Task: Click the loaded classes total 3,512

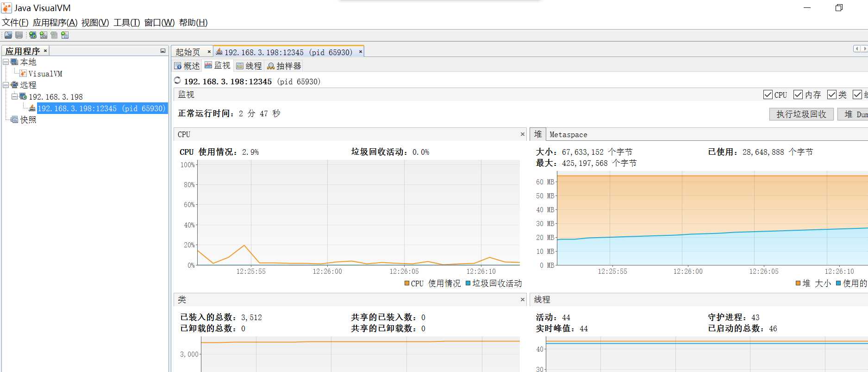Action: (251, 317)
